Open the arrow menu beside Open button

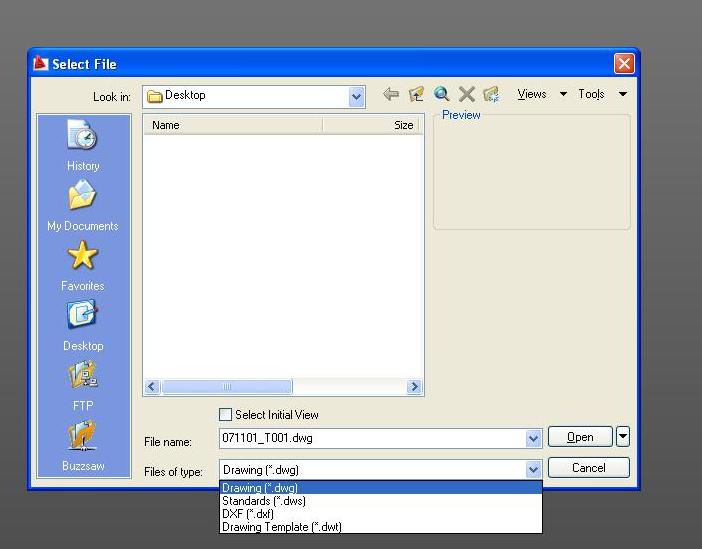[623, 437]
